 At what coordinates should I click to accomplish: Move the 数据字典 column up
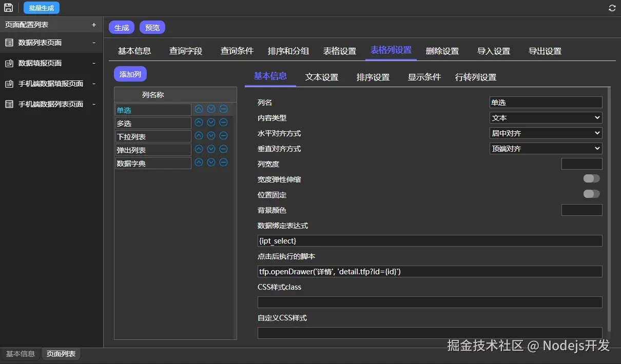point(199,163)
